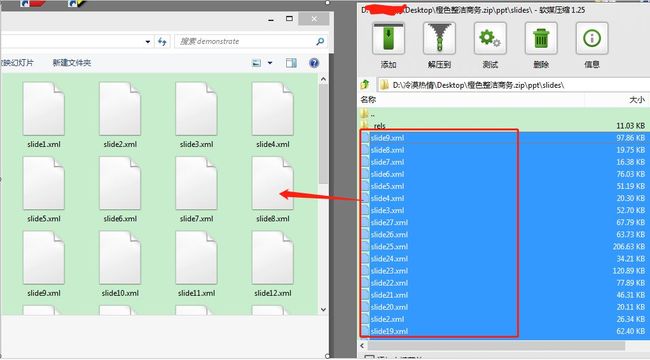
Task: Select slide9.xml row in archive list
Action: click(503, 138)
